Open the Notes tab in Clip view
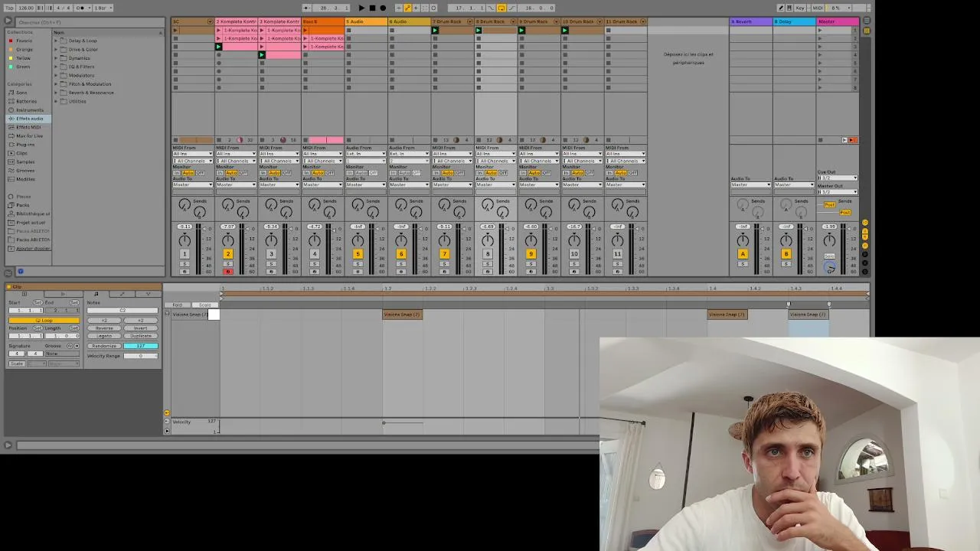 click(x=96, y=294)
